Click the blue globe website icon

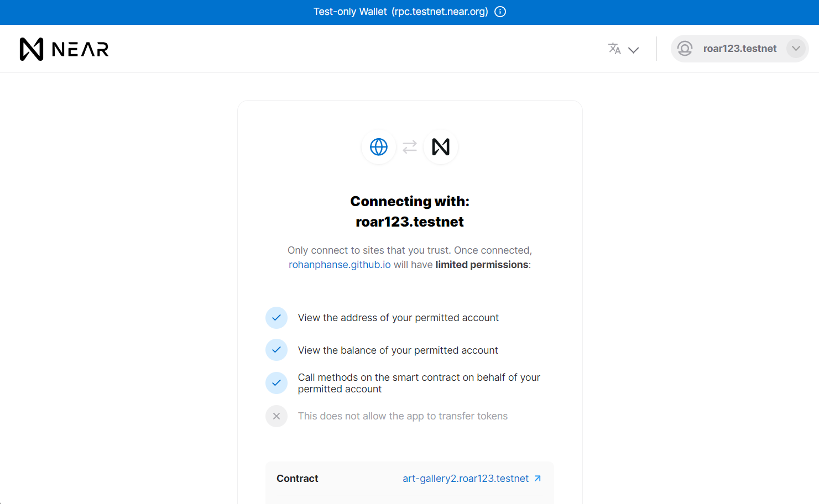click(379, 147)
